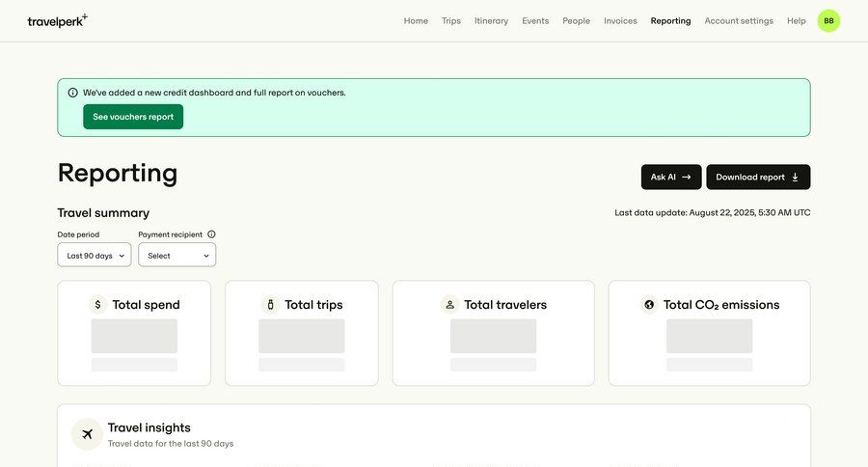Click the Total CO₂ emissions card title
Screen dimensions: 868x467
(720, 305)
